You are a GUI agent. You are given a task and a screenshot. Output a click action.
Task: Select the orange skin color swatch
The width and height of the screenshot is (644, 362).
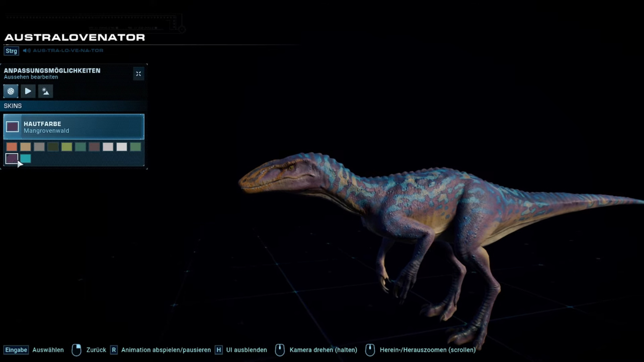pyautogui.click(x=12, y=147)
